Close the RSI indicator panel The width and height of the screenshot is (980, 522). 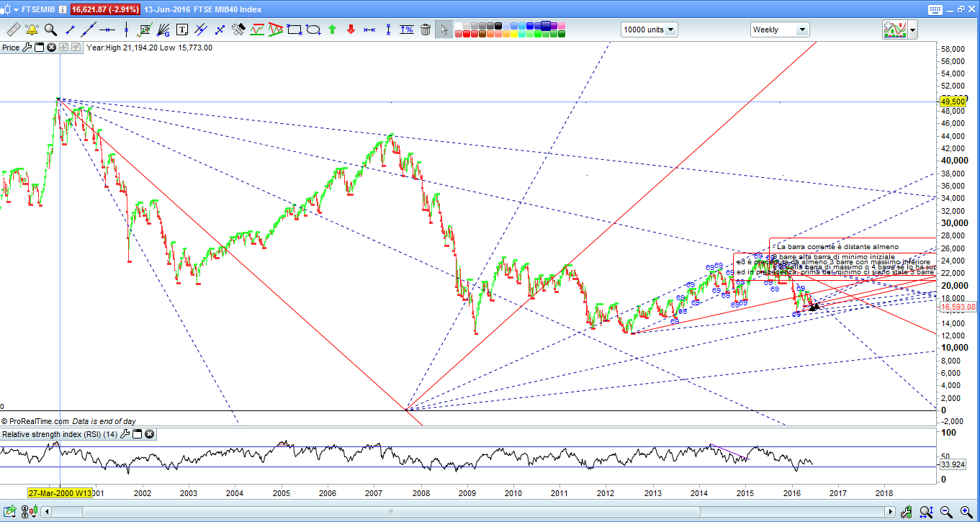(149, 434)
